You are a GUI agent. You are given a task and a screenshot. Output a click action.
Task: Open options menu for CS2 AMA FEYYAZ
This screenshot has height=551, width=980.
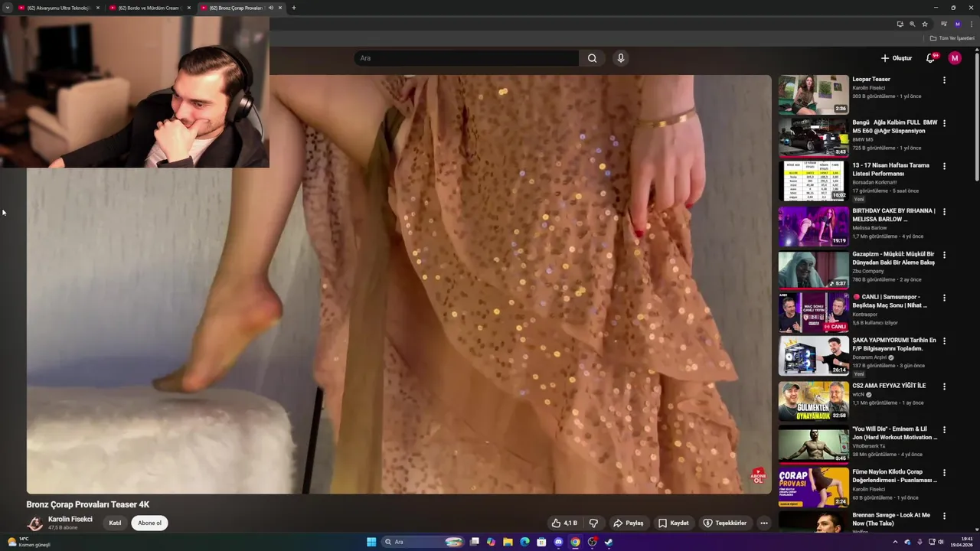(944, 386)
